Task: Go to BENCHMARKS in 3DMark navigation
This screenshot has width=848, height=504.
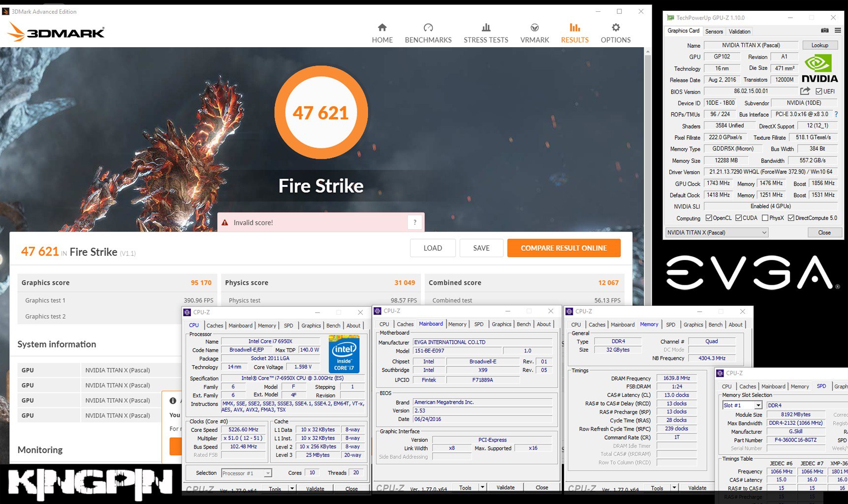Action: tap(428, 33)
